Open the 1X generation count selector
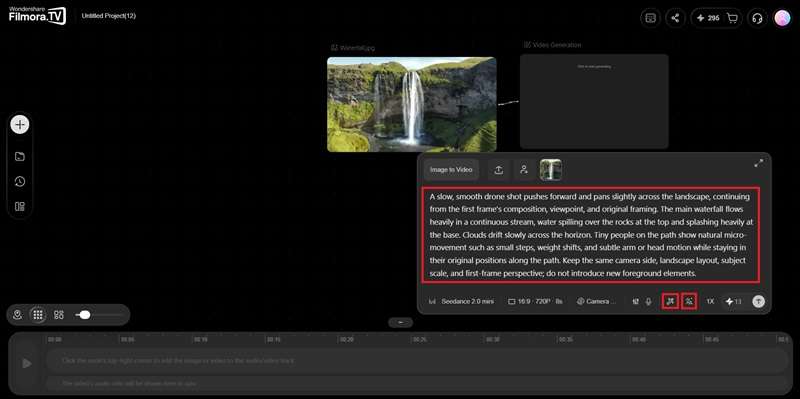The width and height of the screenshot is (800, 399). tap(710, 302)
